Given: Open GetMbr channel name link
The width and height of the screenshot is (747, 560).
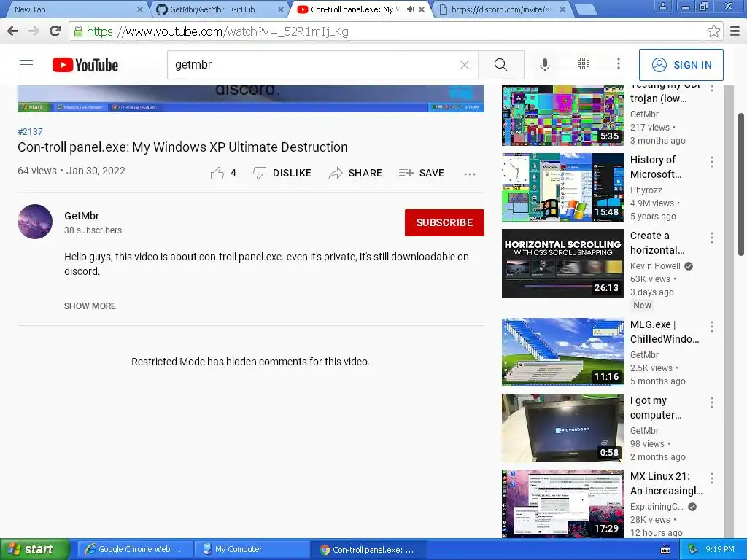Looking at the screenshot, I should [82, 216].
